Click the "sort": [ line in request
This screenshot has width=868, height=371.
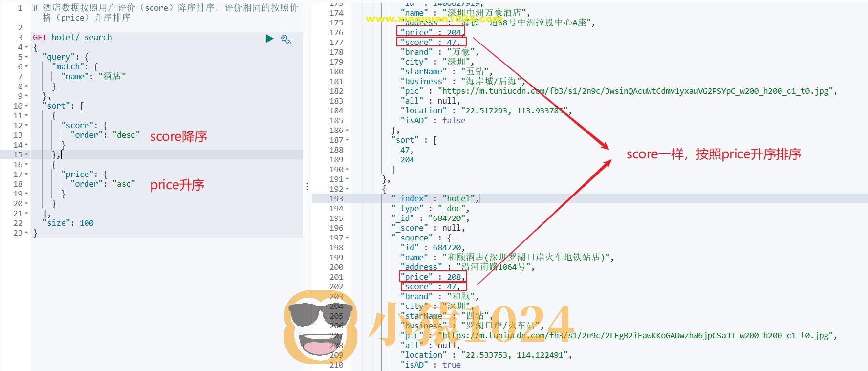point(63,106)
